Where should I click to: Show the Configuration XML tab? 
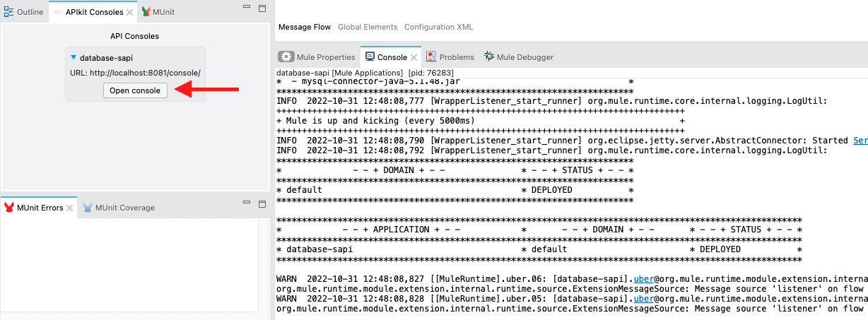(x=438, y=27)
